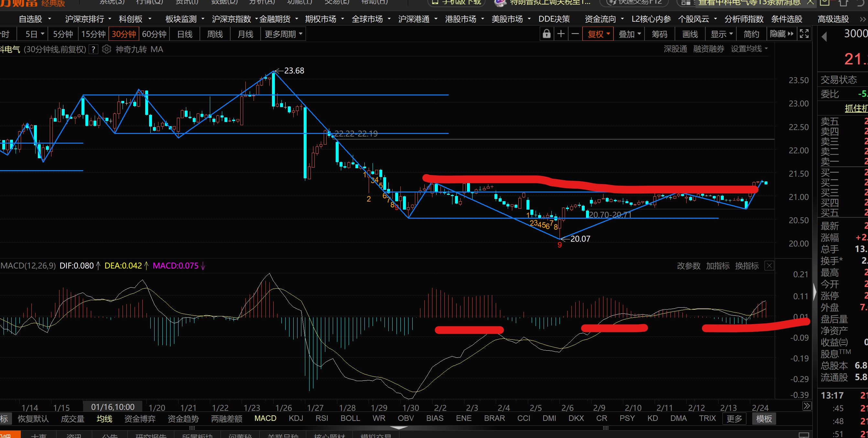Click the chart lock icon

[x=547, y=34]
